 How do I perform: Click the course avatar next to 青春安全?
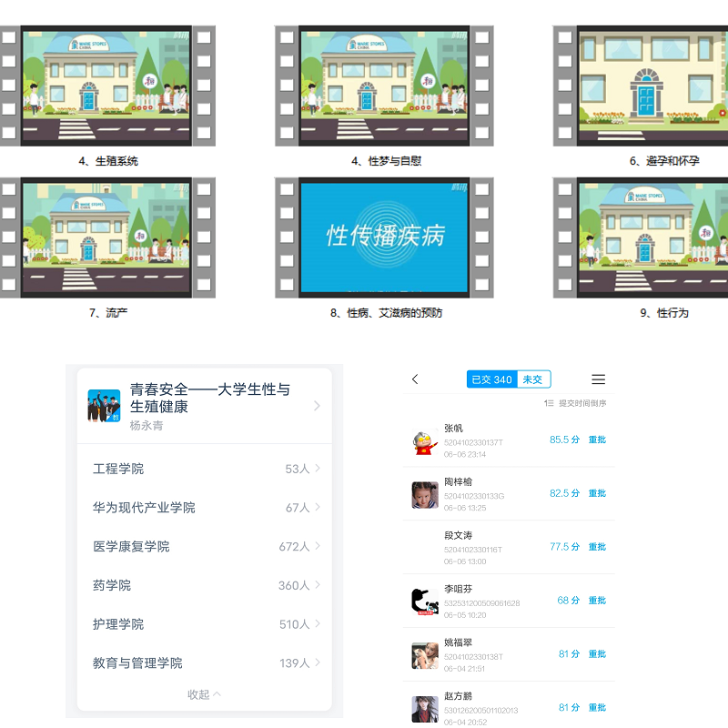pyautogui.click(x=104, y=405)
